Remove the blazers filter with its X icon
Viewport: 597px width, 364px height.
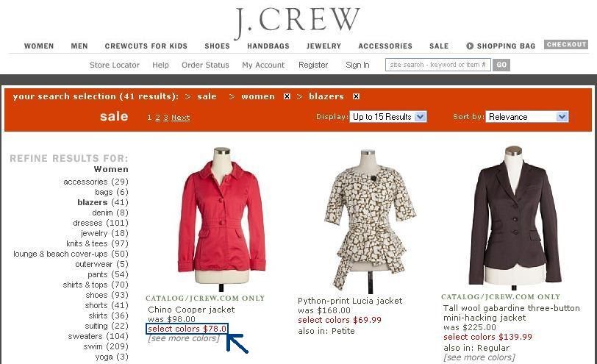coord(356,96)
